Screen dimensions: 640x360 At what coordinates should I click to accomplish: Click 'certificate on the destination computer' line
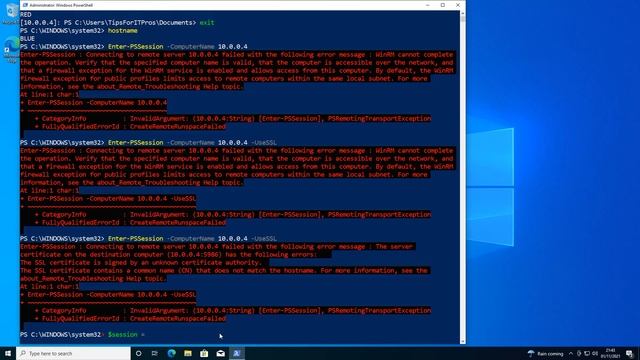[x=168, y=254]
